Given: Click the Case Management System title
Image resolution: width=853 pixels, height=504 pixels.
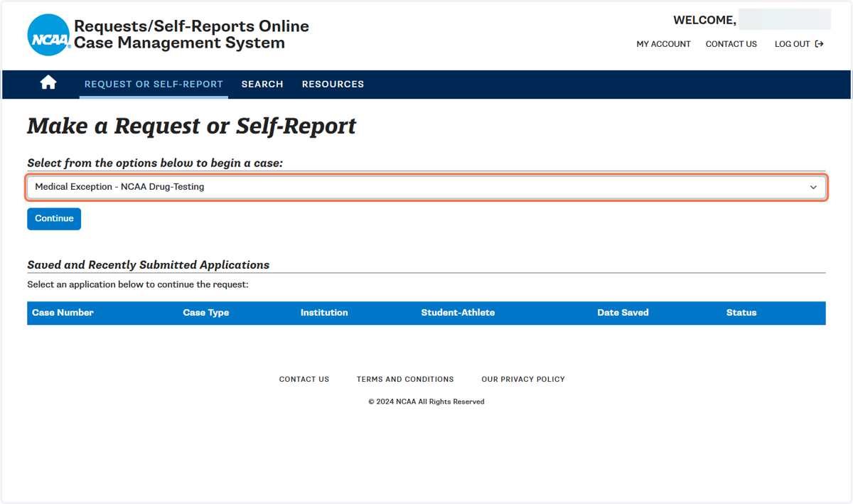Looking at the screenshot, I should point(191,35).
